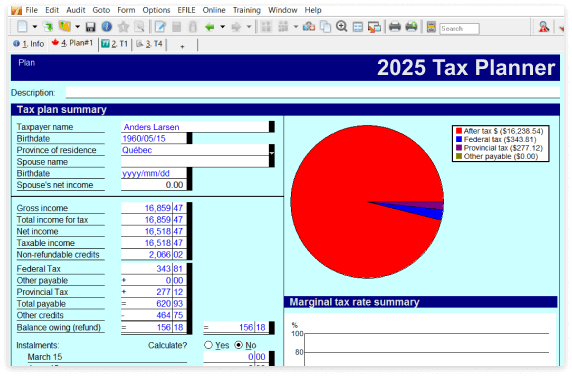Click the second greyed grid layout icon
Viewport: 572px width, 376px height.
coord(283,27)
